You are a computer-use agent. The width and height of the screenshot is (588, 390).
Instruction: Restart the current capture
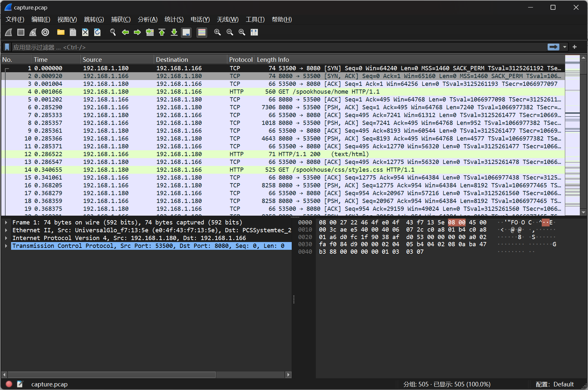[x=33, y=32]
